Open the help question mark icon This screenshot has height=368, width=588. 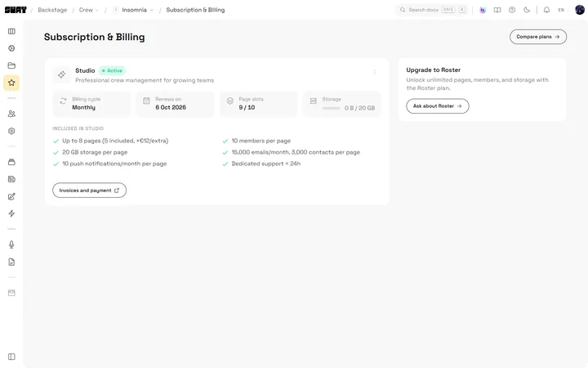coord(512,10)
